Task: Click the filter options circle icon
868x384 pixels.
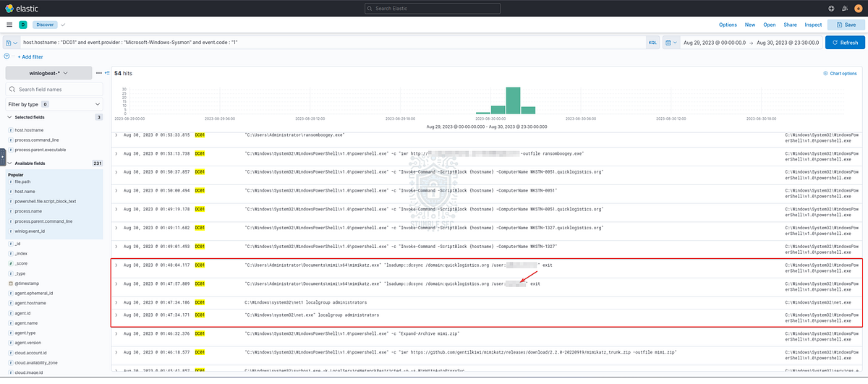Action: pyautogui.click(x=7, y=56)
